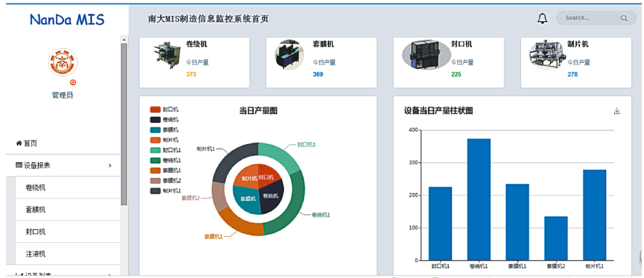Click the table icon beside 设备报表
Image resolution: width=644 pixels, height=278 pixels.
click(19, 165)
